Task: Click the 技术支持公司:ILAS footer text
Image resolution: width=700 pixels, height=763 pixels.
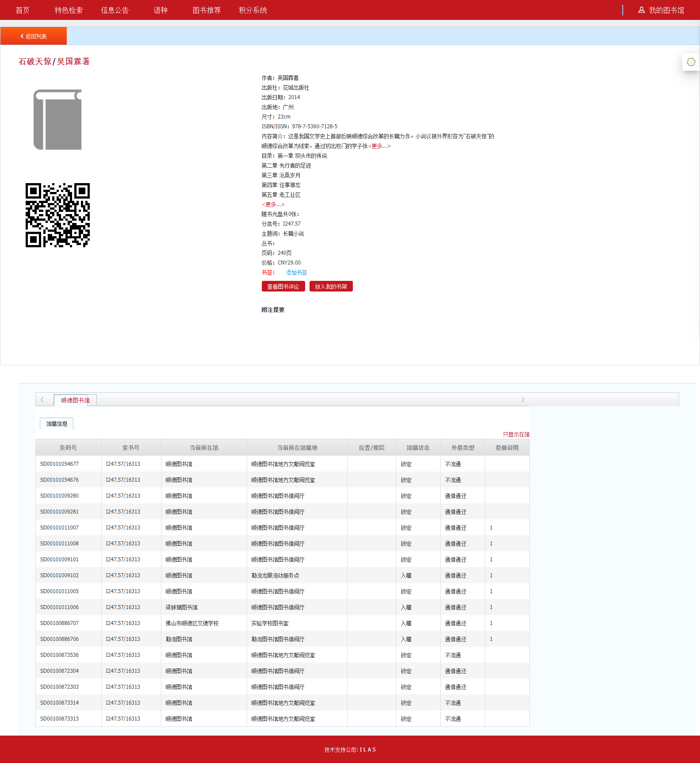Action: click(350, 750)
